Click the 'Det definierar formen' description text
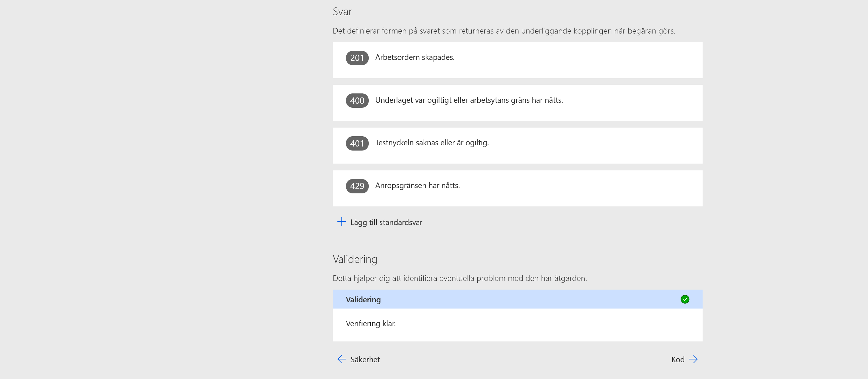This screenshot has width=868, height=379. click(504, 31)
